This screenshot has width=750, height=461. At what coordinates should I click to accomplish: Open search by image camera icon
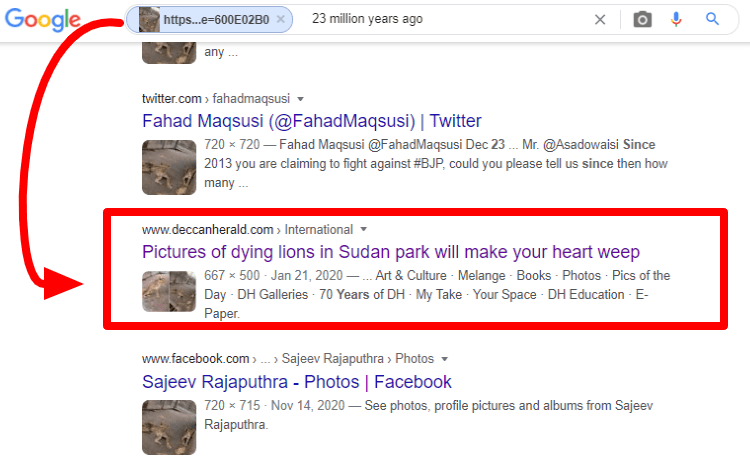(x=642, y=19)
